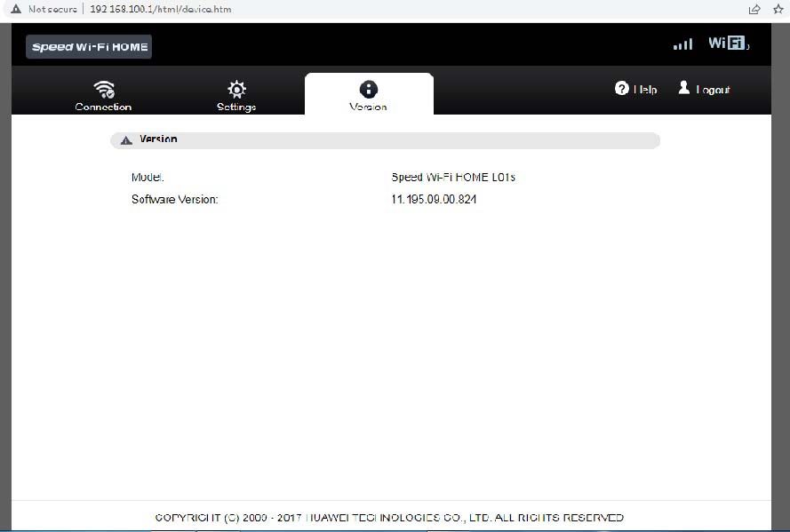Screen dimensions: 790x532
Task: Click the Huawei copyright footer text
Action: pyautogui.click(x=389, y=518)
